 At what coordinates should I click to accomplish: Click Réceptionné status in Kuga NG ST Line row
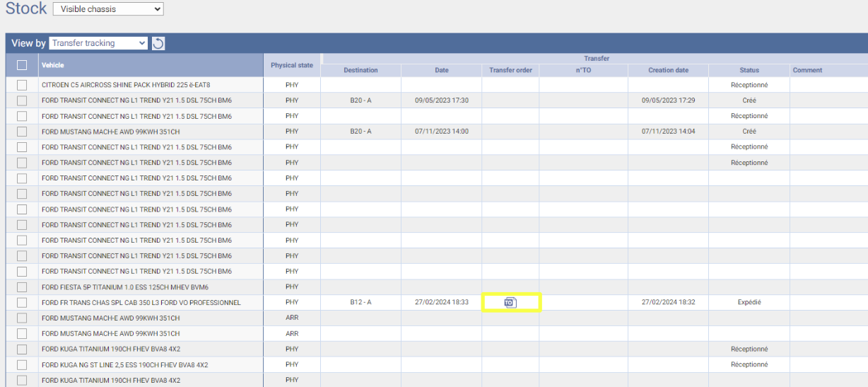pos(749,365)
